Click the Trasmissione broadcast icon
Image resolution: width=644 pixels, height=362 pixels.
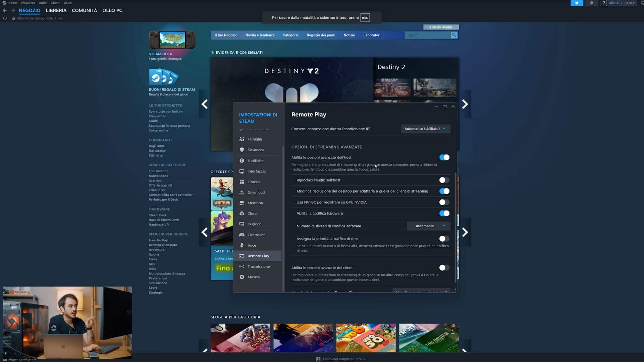242,266
